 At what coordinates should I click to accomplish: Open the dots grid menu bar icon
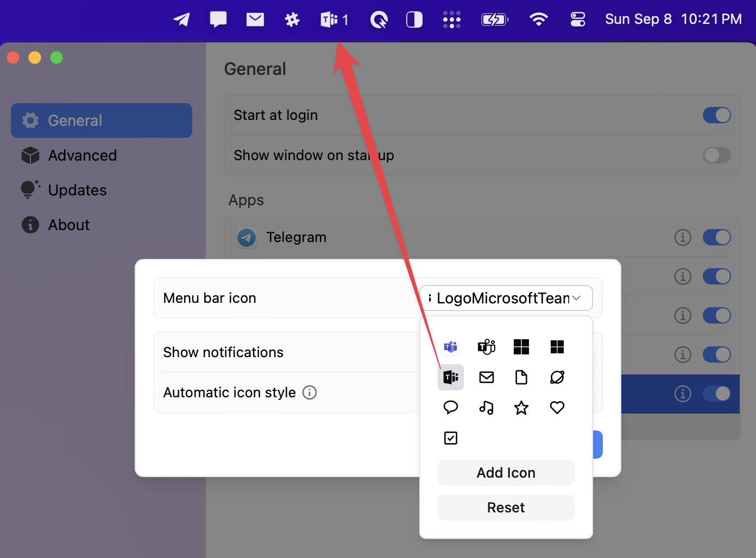(x=451, y=20)
